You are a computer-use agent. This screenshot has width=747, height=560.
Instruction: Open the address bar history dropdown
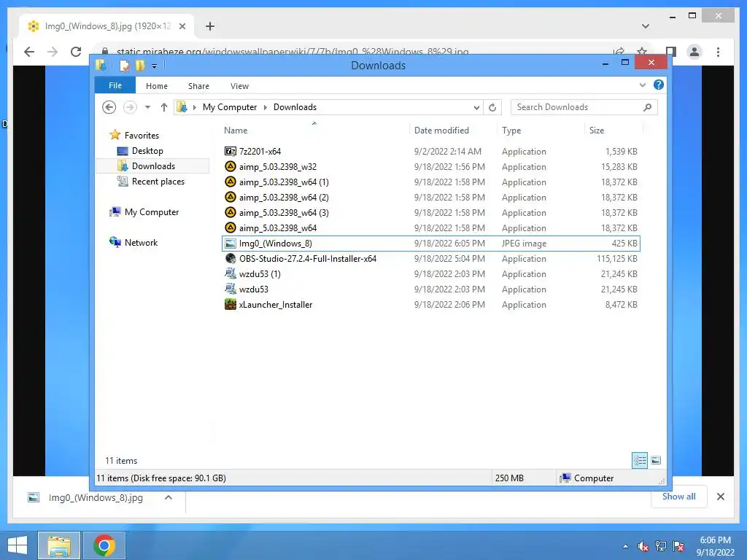pos(476,108)
